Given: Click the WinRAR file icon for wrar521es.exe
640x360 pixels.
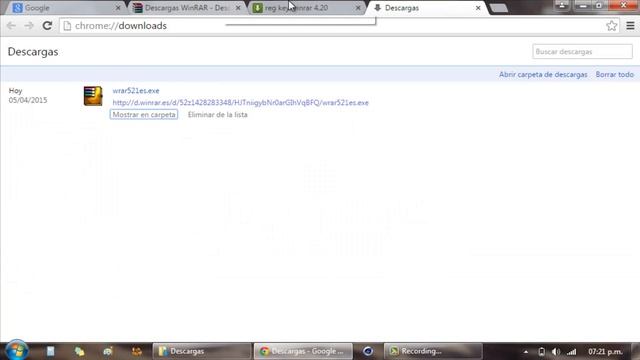Looking at the screenshot, I should (x=93, y=96).
